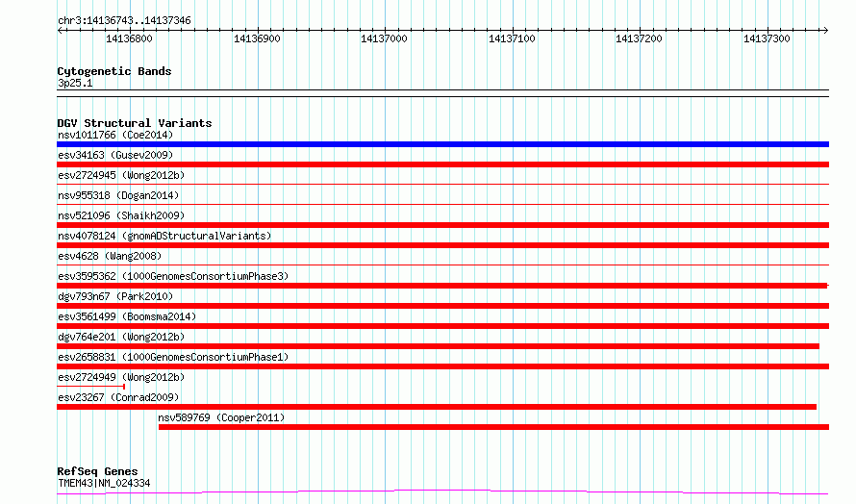Image resolution: width=856 pixels, height=504 pixels.
Task: Select nsv589769 (Cooper2011) label
Action: point(221,417)
